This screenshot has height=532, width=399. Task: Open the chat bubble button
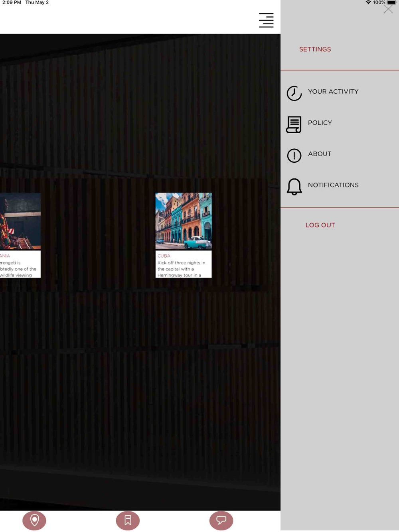coord(221,520)
